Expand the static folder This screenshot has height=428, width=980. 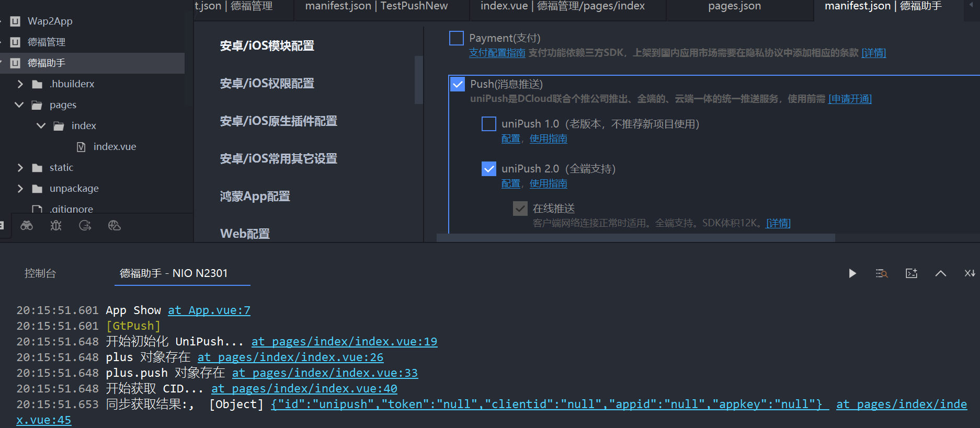[x=20, y=168]
